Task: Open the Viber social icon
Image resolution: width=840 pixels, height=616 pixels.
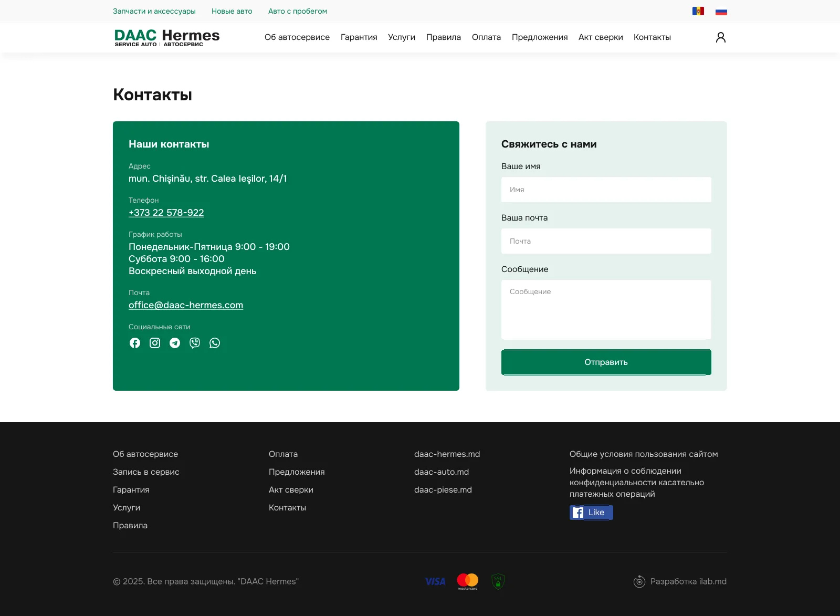Action: coord(195,343)
